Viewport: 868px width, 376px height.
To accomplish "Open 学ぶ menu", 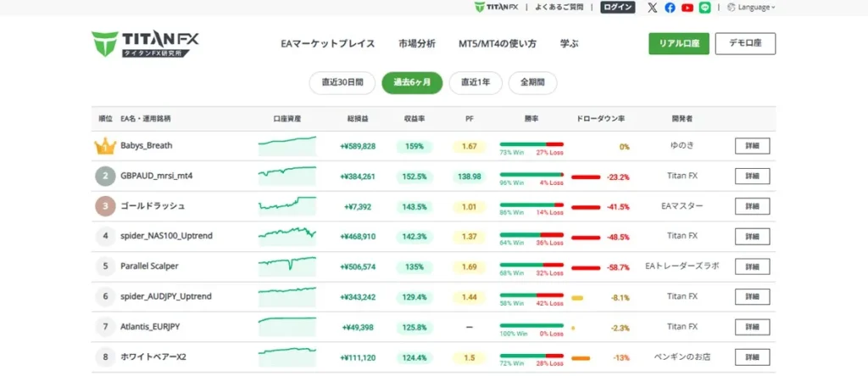I will pyautogui.click(x=569, y=44).
